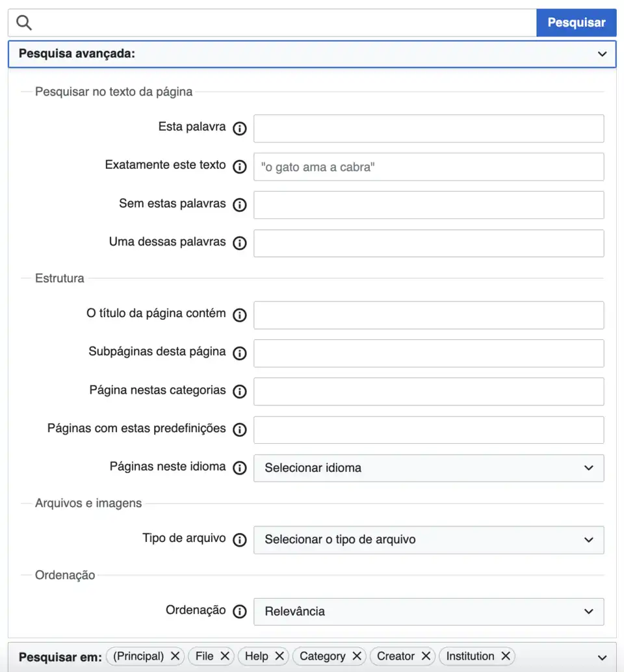This screenshot has width=624, height=672.
Task: Open help icon for Sem estas palavras
Action: (x=240, y=205)
